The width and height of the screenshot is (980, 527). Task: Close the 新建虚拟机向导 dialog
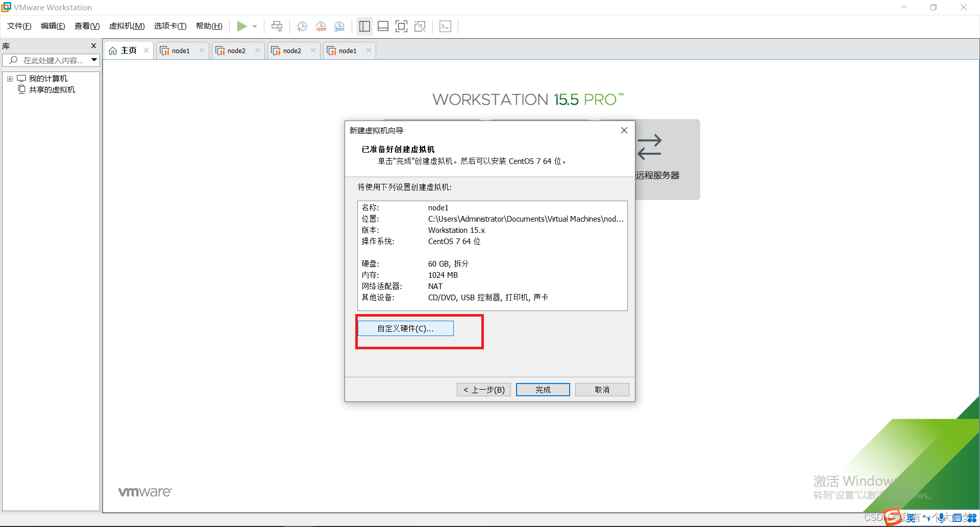[x=624, y=130]
